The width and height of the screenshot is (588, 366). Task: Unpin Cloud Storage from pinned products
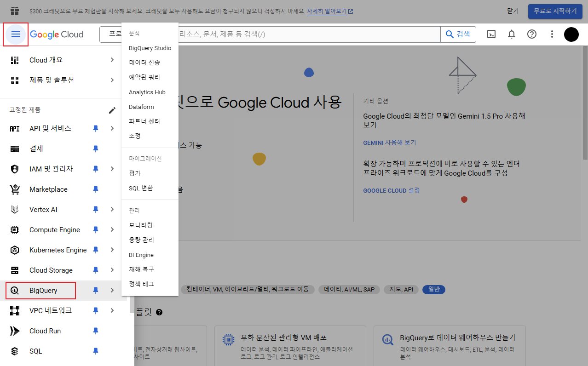[96, 270]
